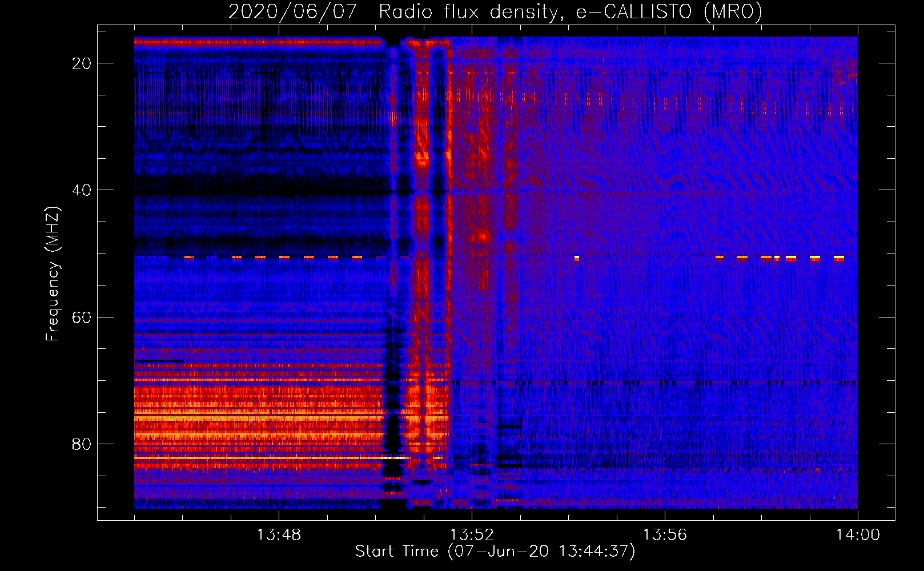Viewport: 924px width, 571px height.
Task: Click the 13:52 time tick label
Action: 472,535
